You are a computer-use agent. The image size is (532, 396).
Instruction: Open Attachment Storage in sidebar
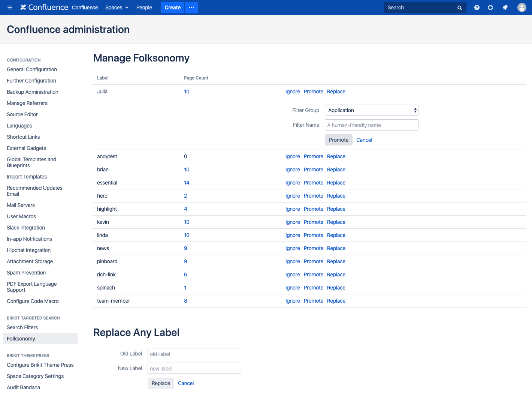(30, 261)
